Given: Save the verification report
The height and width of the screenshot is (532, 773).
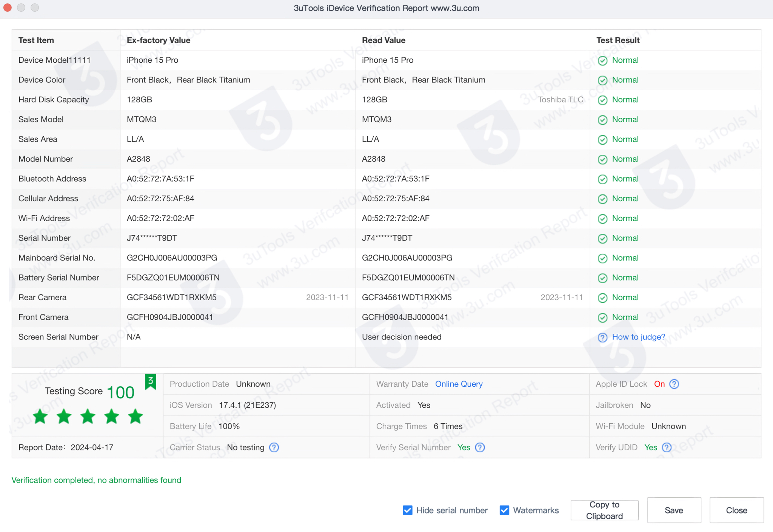Looking at the screenshot, I should (x=674, y=510).
